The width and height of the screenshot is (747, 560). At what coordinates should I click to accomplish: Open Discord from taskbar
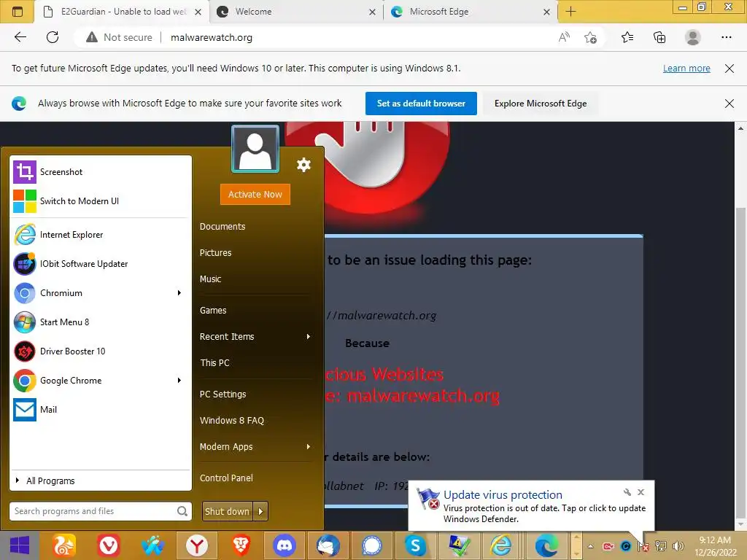pyautogui.click(x=285, y=545)
